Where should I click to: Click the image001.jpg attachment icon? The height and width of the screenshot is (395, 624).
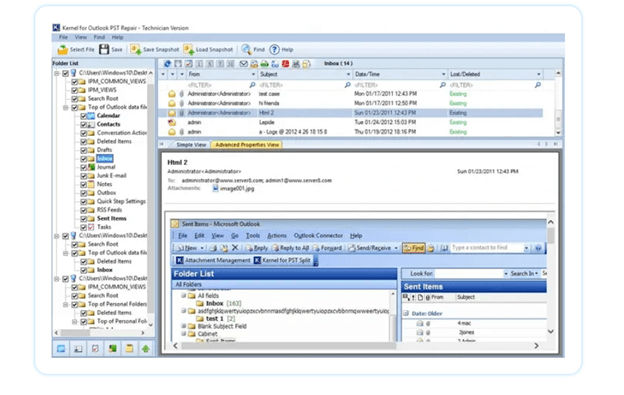[x=215, y=188]
